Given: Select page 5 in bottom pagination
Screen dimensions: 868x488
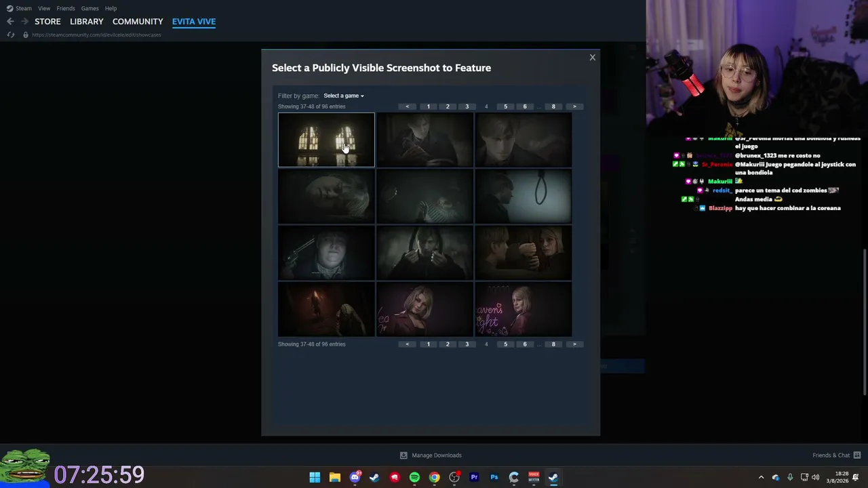Looking at the screenshot, I should pyautogui.click(x=505, y=344).
